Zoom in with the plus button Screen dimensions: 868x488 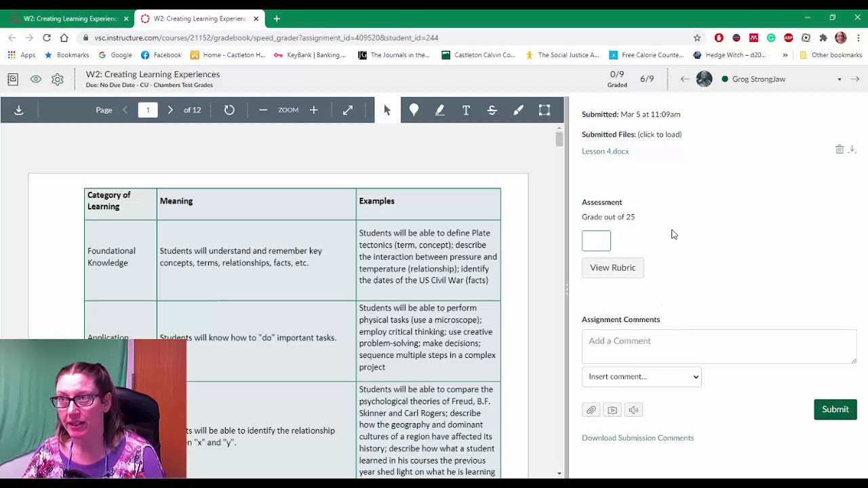click(x=313, y=110)
